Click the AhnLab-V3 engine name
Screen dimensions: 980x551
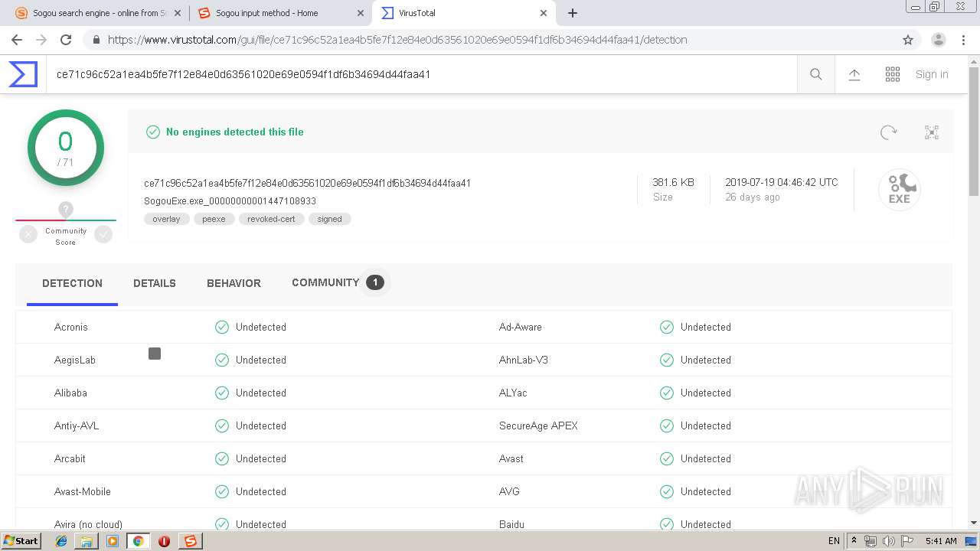(x=524, y=360)
